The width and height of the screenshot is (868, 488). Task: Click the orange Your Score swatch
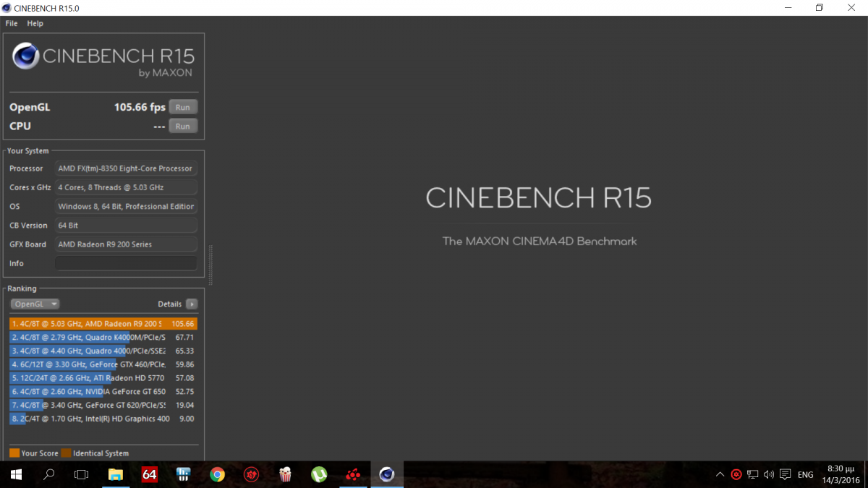[x=14, y=453]
